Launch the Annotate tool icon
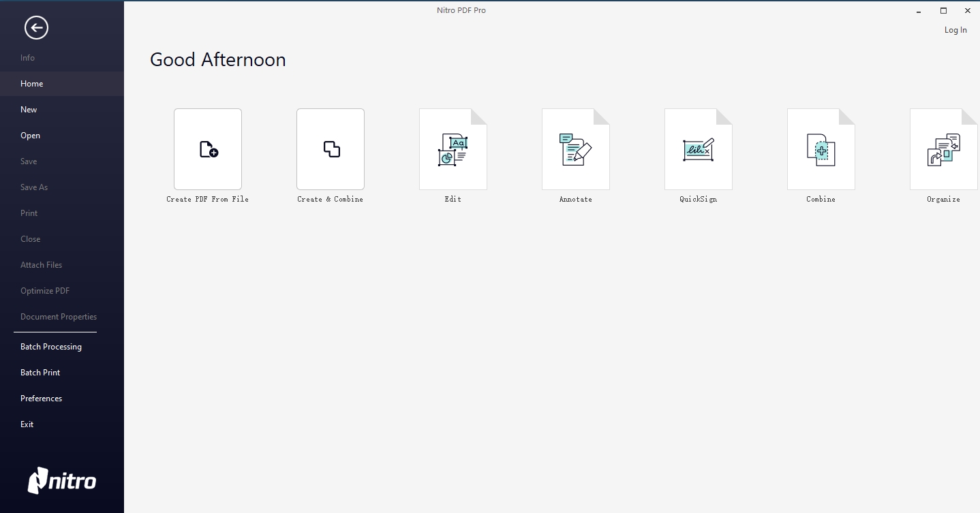 point(576,149)
